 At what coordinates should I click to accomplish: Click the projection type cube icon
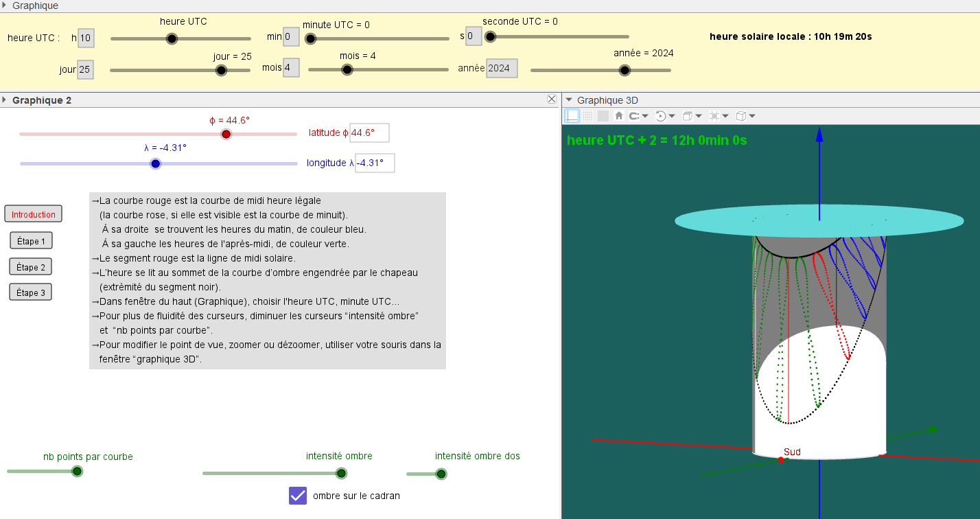[741, 116]
